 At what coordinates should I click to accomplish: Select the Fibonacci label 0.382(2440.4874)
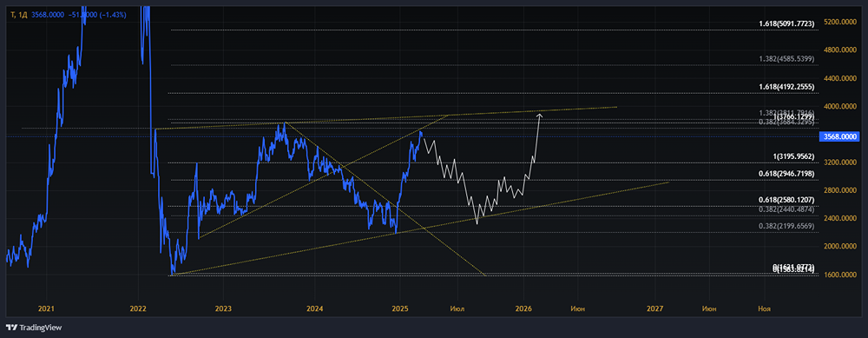[x=786, y=209]
